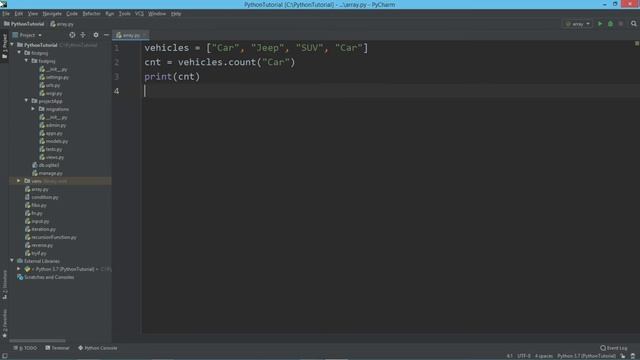The width and height of the screenshot is (640, 360).
Task: Expand the migrations folder
Action: (x=33, y=109)
